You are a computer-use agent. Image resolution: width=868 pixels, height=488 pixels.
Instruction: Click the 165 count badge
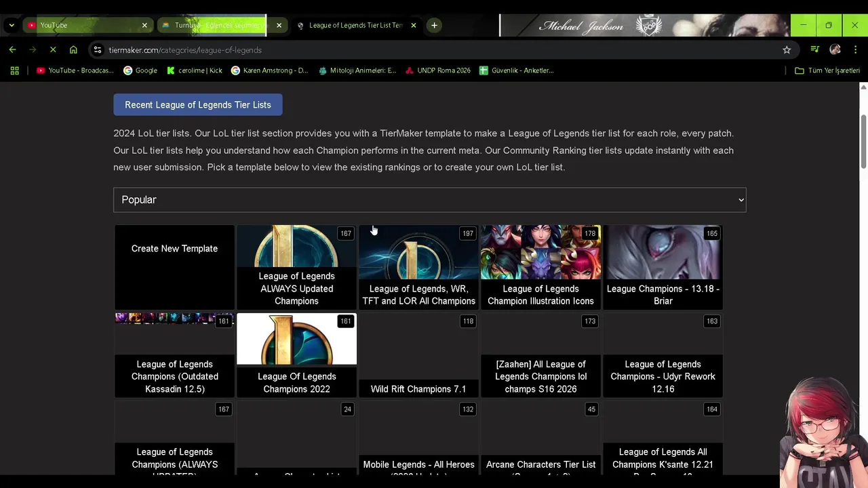[x=711, y=233]
